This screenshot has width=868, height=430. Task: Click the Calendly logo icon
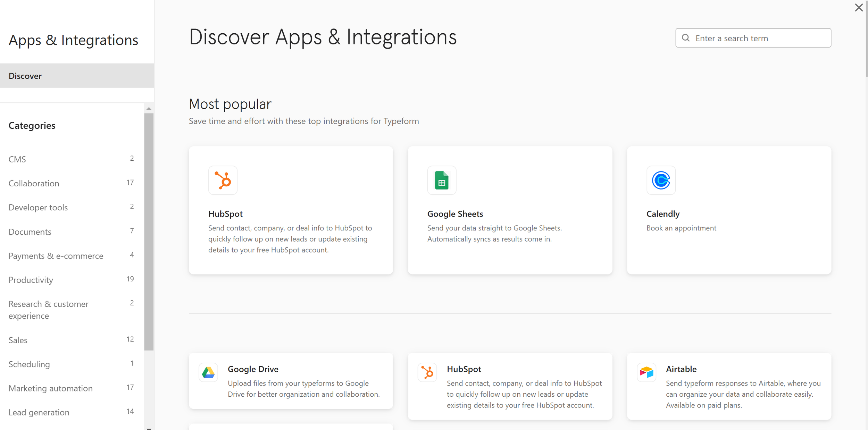click(661, 180)
